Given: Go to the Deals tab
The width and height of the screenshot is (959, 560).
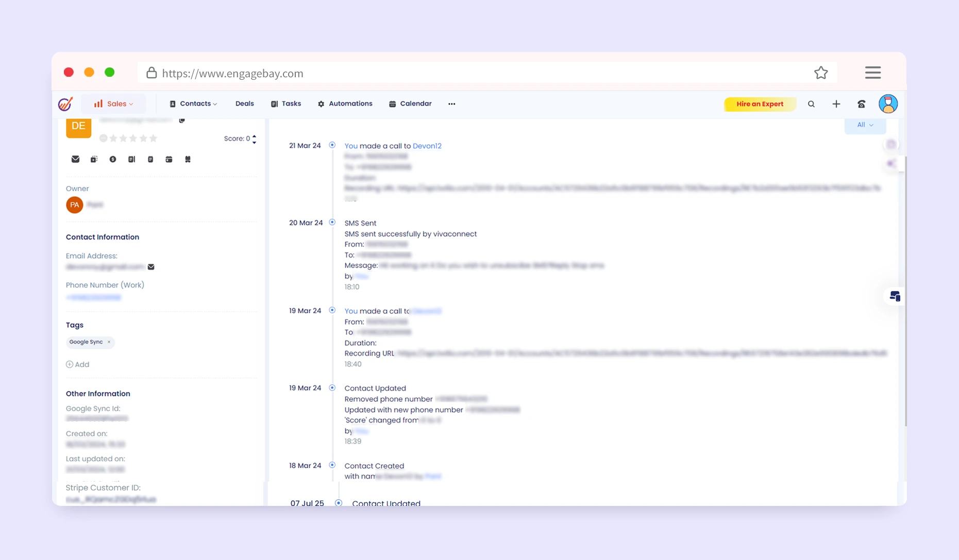Looking at the screenshot, I should (244, 104).
